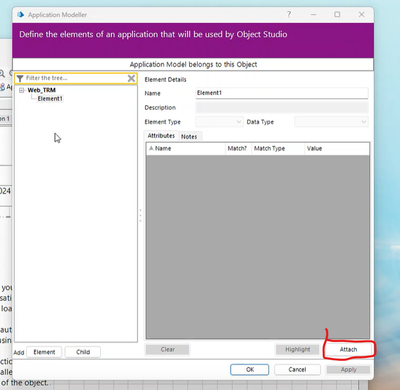Click the Filter the tree field
The height and width of the screenshot is (390, 400).
pyautogui.click(x=75, y=78)
